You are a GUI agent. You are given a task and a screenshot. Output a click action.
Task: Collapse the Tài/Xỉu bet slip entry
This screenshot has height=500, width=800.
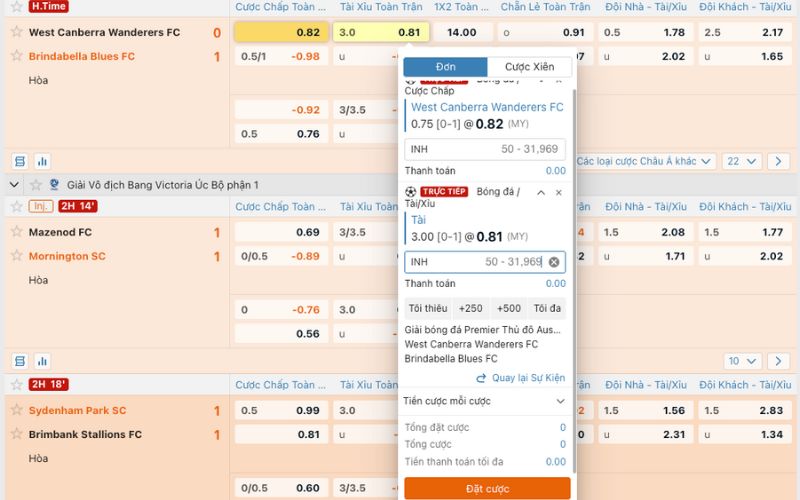pyautogui.click(x=541, y=192)
